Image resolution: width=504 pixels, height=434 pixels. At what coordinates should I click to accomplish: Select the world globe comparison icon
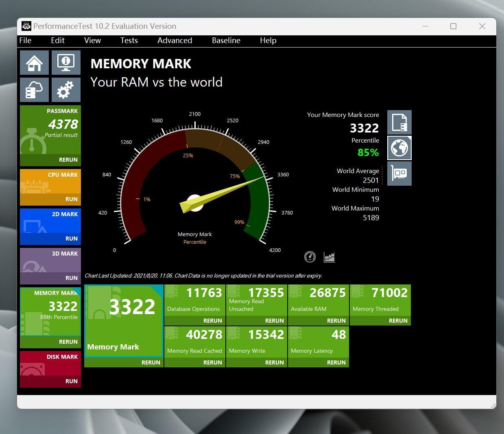[x=399, y=148]
